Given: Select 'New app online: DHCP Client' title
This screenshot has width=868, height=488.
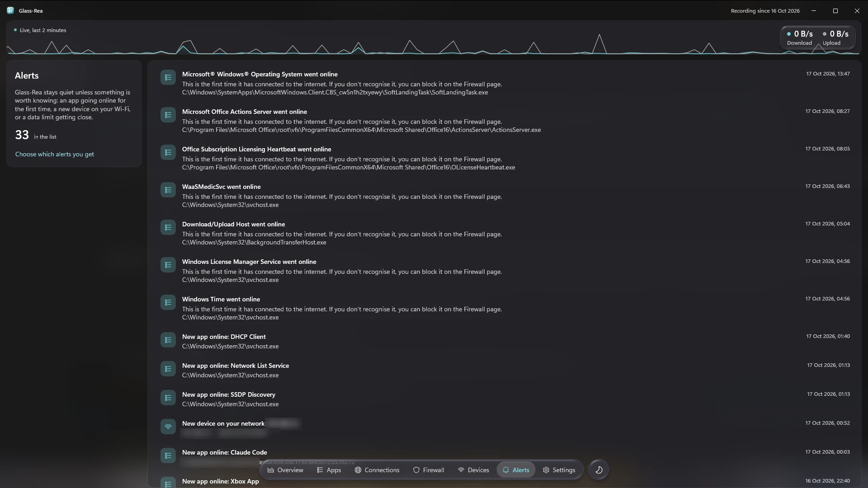Looking at the screenshot, I should [x=224, y=337].
